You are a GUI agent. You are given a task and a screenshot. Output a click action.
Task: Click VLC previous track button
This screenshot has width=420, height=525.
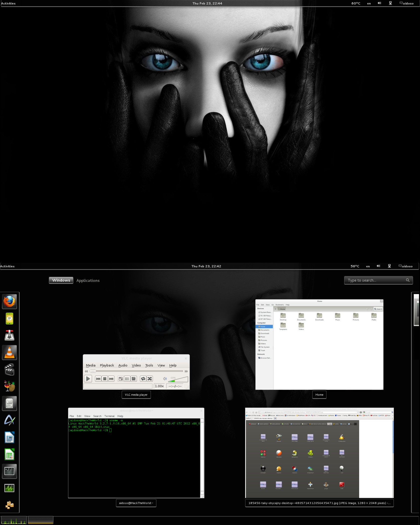click(x=98, y=379)
